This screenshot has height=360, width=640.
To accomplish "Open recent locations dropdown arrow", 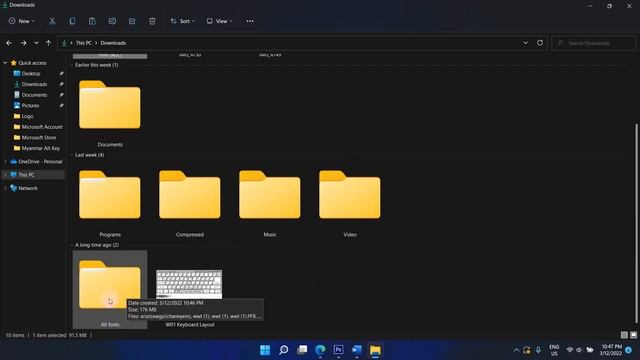I will 36,43.
